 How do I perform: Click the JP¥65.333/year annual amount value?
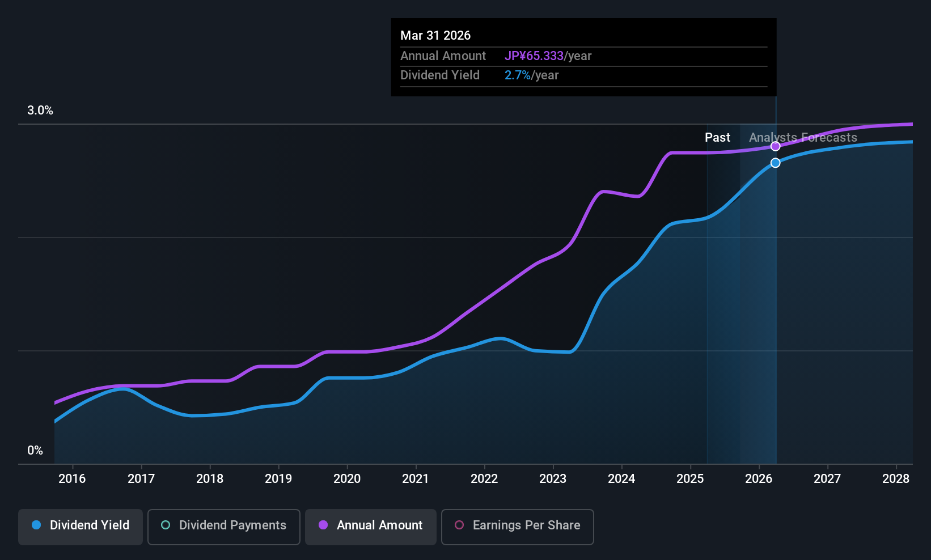[x=548, y=56]
